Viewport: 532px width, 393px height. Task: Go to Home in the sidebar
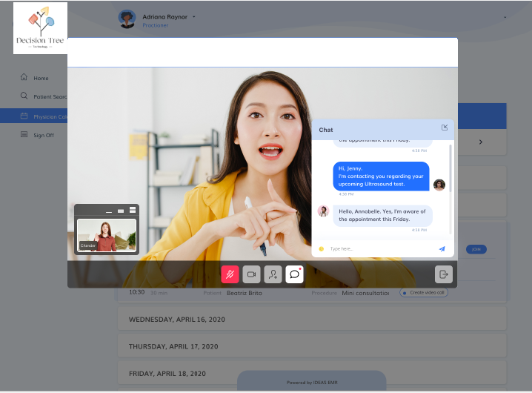coord(41,78)
